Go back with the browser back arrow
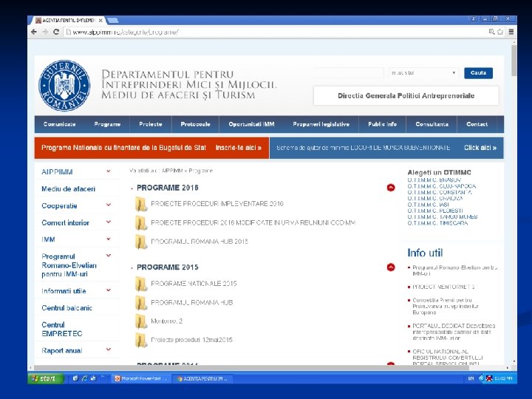The image size is (532, 399). [33, 32]
